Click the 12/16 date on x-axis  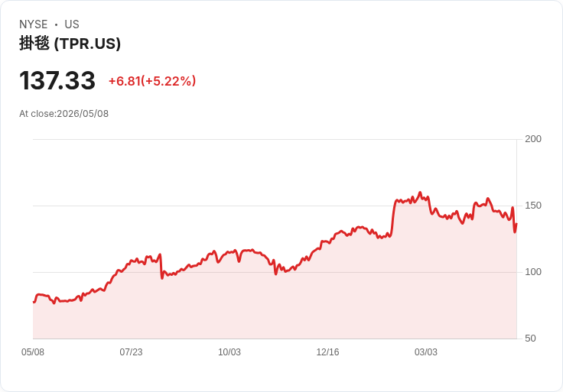click(x=327, y=352)
